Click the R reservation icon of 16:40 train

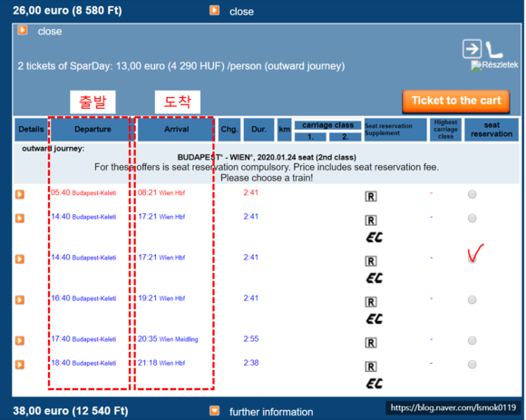point(371,302)
